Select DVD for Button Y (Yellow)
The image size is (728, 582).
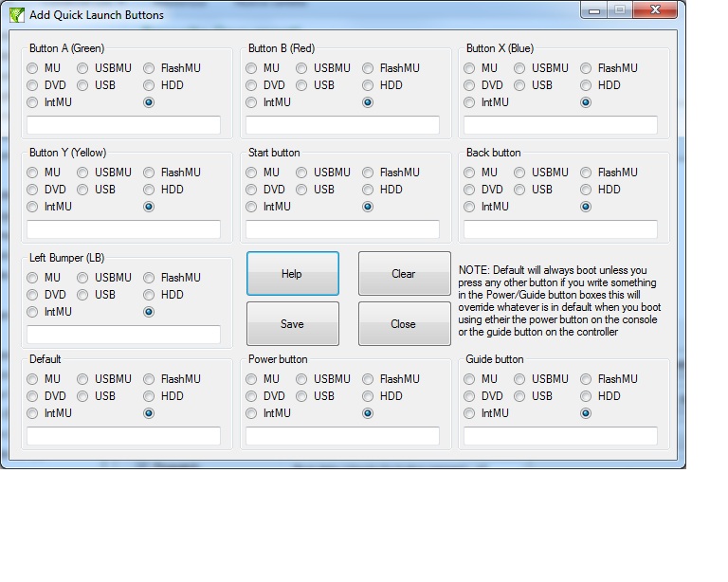click(x=33, y=190)
